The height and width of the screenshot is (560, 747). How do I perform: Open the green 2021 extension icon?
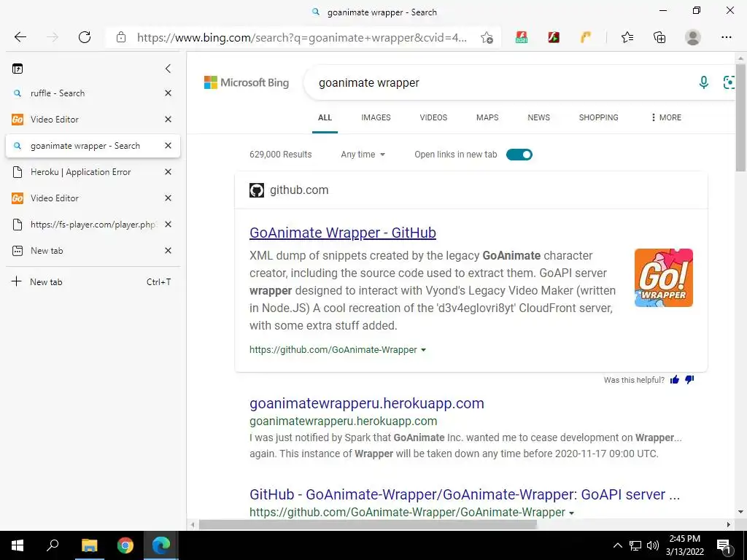point(522,37)
